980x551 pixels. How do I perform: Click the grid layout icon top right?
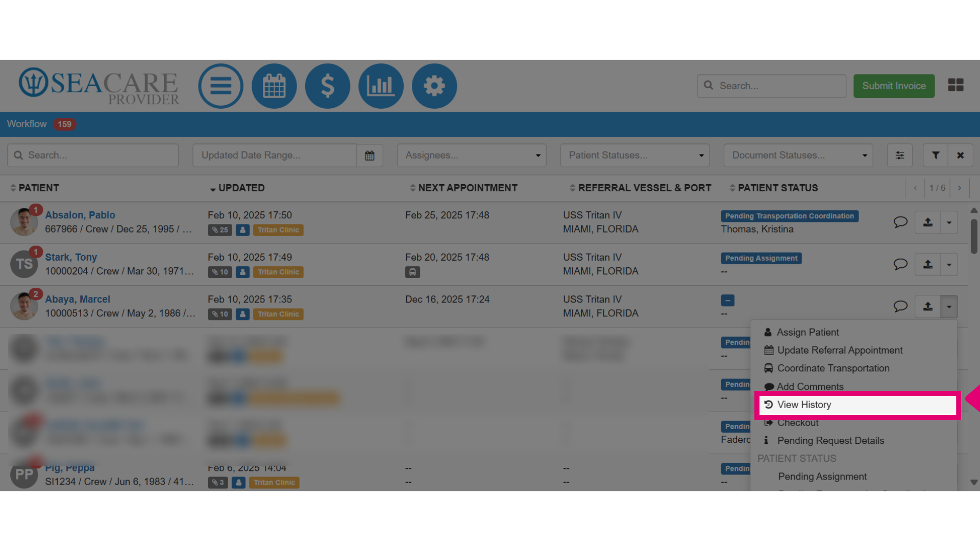[955, 85]
